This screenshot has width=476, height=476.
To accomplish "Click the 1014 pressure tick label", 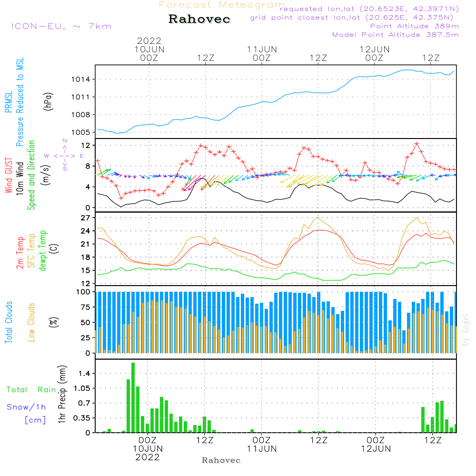I will [80, 79].
